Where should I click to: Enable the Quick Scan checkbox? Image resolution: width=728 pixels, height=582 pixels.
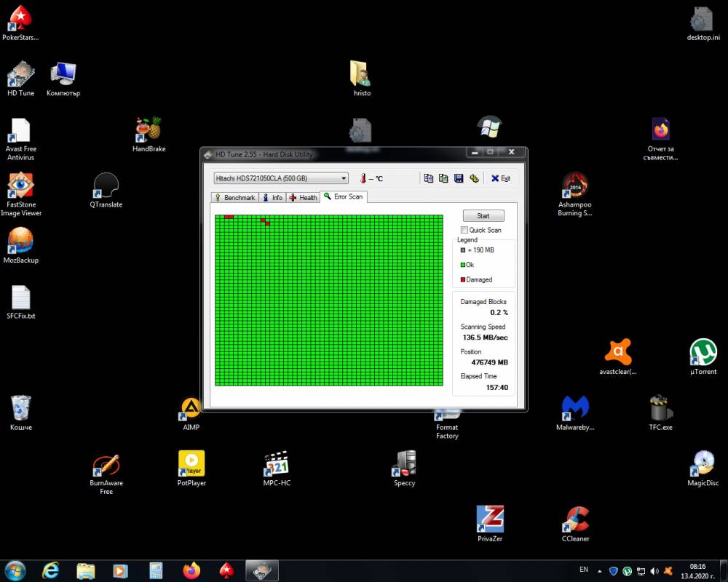464,230
